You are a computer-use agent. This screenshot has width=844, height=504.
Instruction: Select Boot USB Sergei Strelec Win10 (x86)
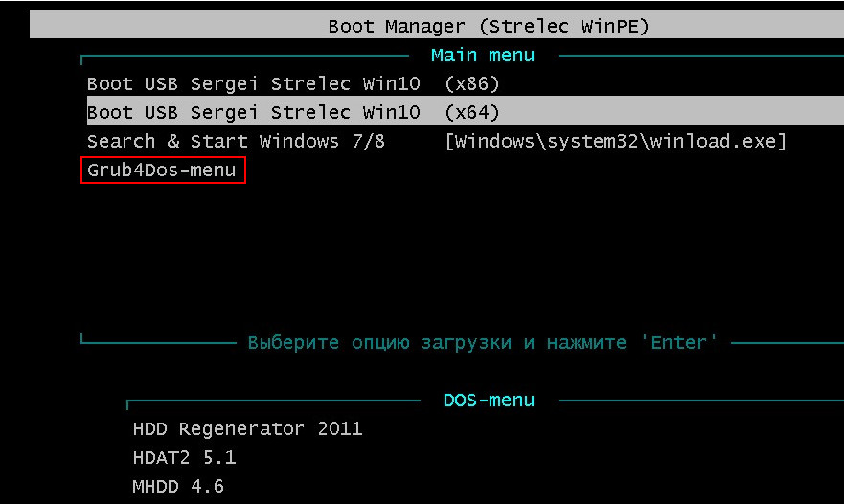(x=293, y=84)
